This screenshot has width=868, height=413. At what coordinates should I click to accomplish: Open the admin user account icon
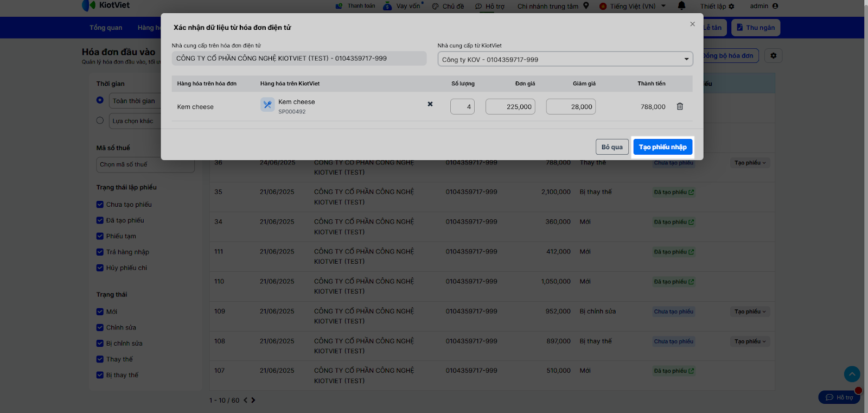775,6
